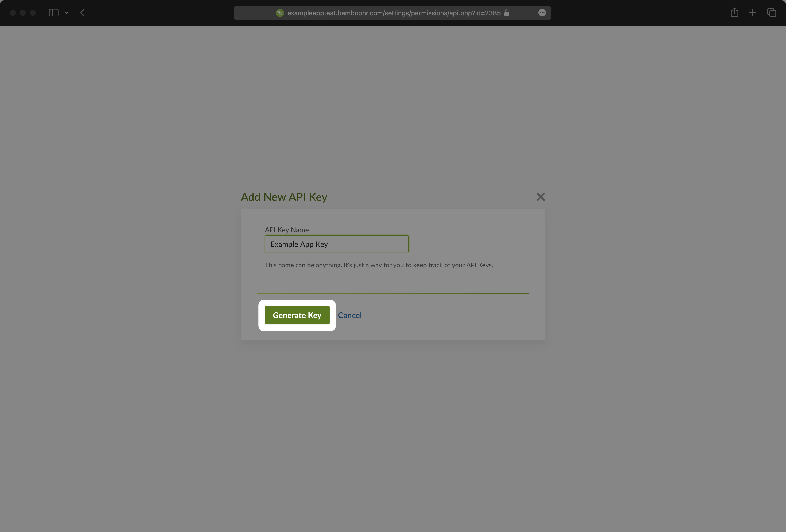Expand the sidebar tab group chevron

click(67, 13)
